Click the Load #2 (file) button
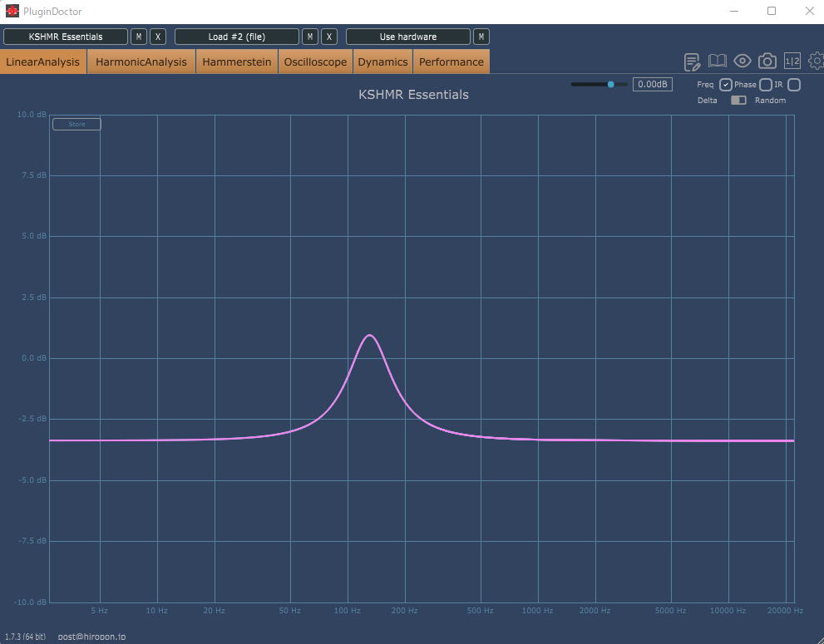Screen dimensions: 824x644 coord(236,37)
